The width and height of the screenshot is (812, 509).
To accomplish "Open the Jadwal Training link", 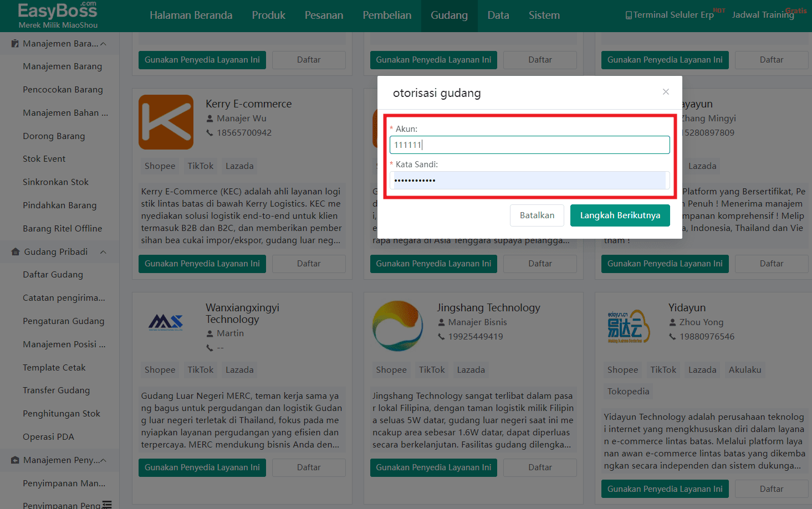I will [x=763, y=15].
